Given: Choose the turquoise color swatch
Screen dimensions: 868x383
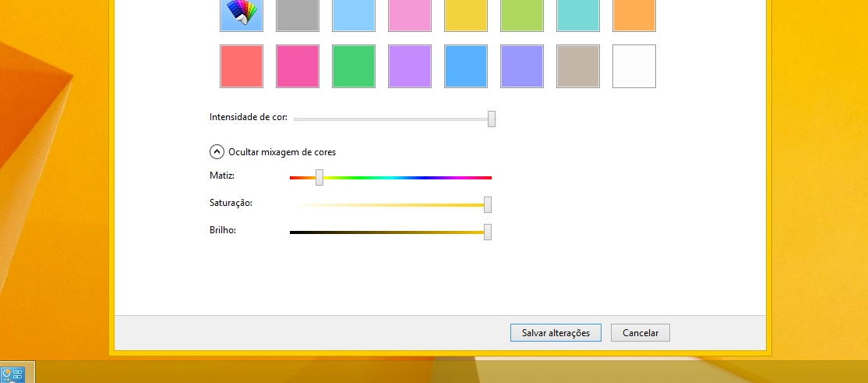Looking at the screenshot, I should [x=578, y=15].
